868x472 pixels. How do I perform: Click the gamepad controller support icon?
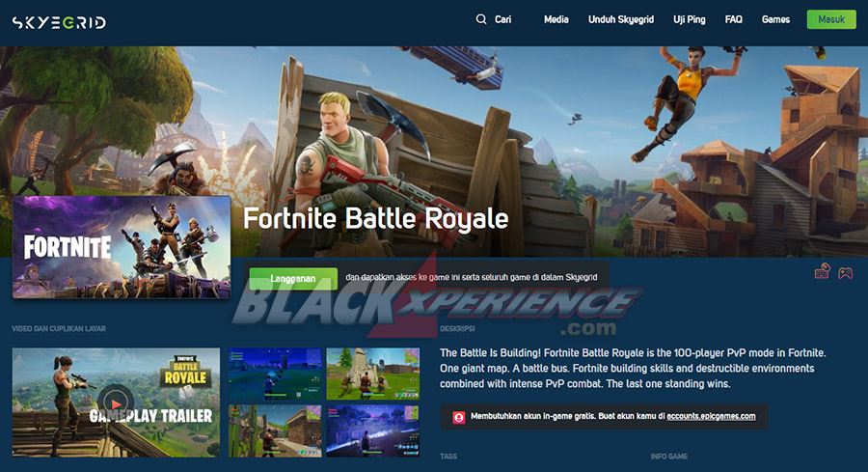(x=845, y=272)
